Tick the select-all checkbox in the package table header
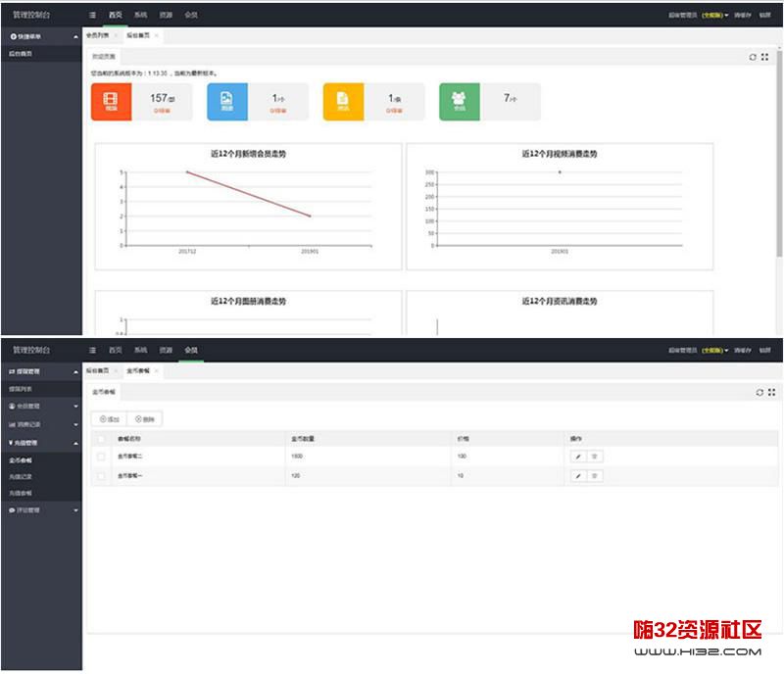The height and width of the screenshot is (674, 784). [100, 438]
